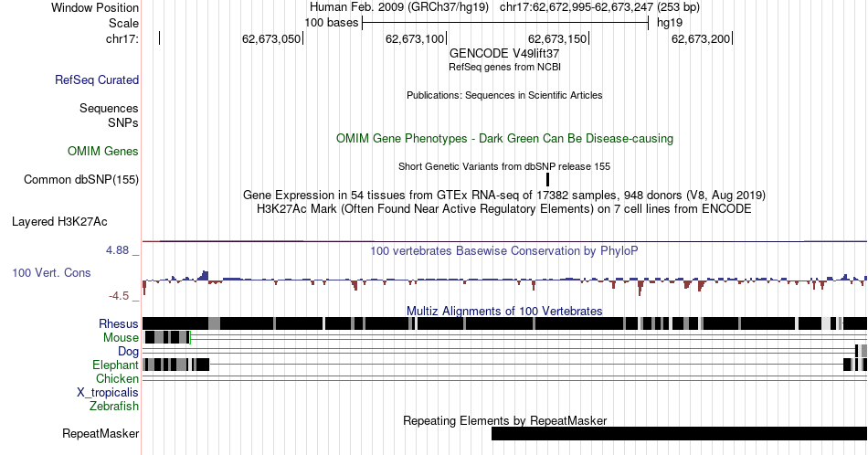
Task: Click 100 vertebrates Basewise Conservation by PhyloP
Action: [504, 250]
